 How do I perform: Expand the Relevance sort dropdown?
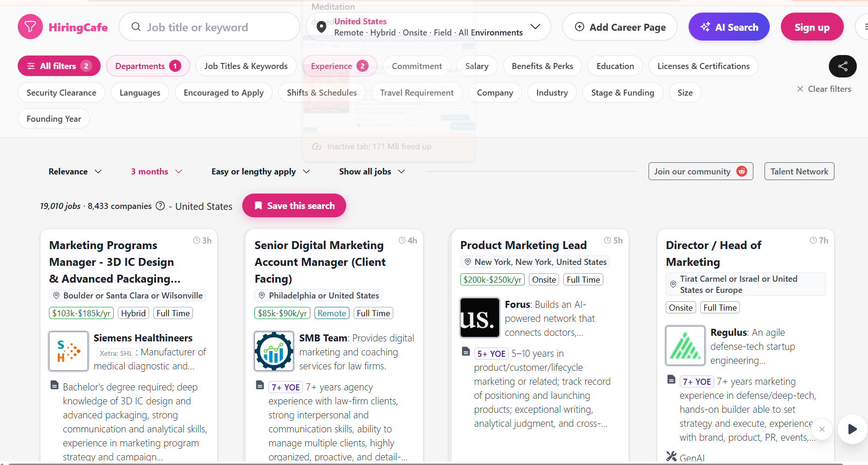tap(75, 172)
